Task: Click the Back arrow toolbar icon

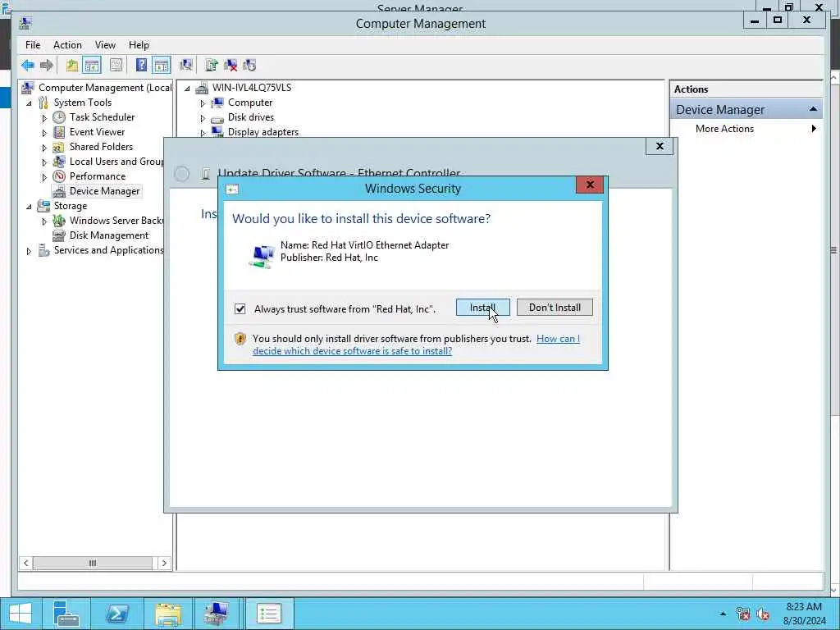Action: [x=27, y=66]
